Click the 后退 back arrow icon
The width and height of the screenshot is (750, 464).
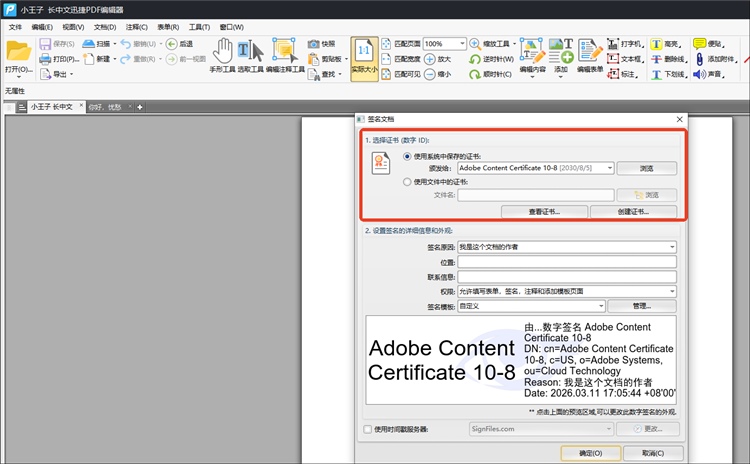click(172, 44)
